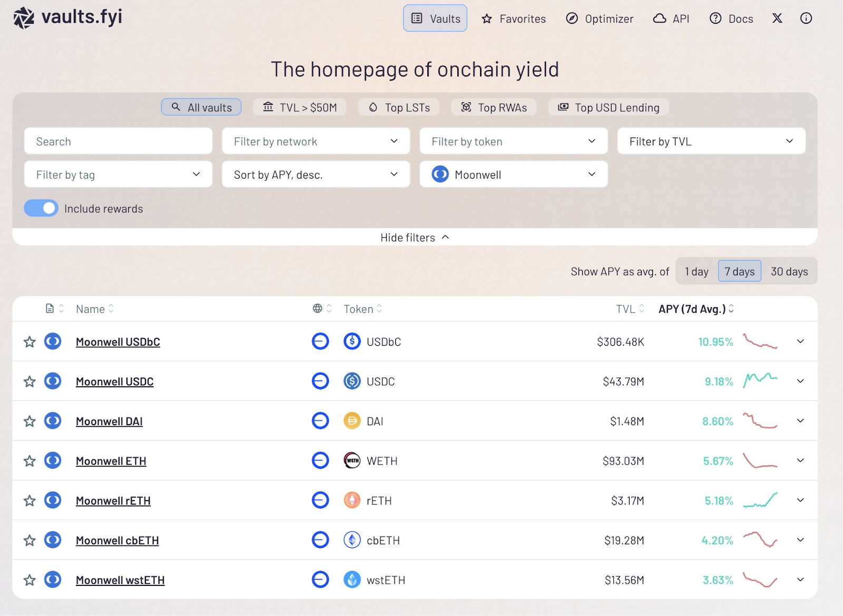Favorite the Moonwell USDC vault star
The height and width of the screenshot is (616, 843).
point(30,382)
